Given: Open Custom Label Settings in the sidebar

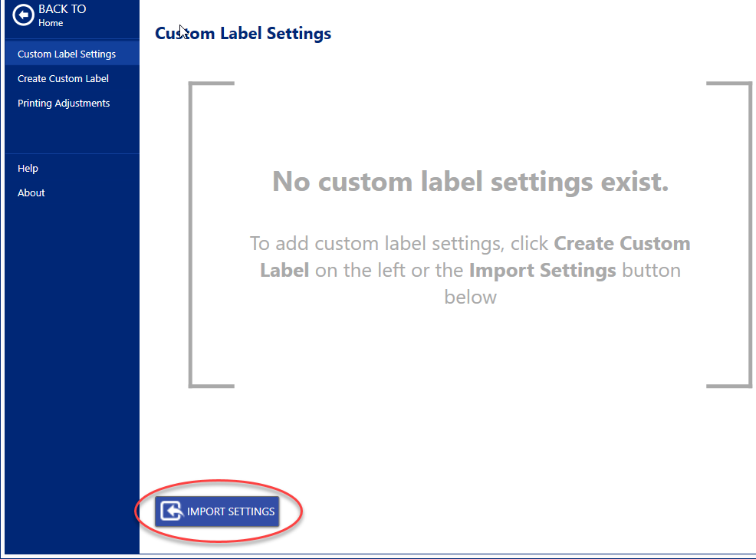Looking at the screenshot, I should click(x=67, y=54).
